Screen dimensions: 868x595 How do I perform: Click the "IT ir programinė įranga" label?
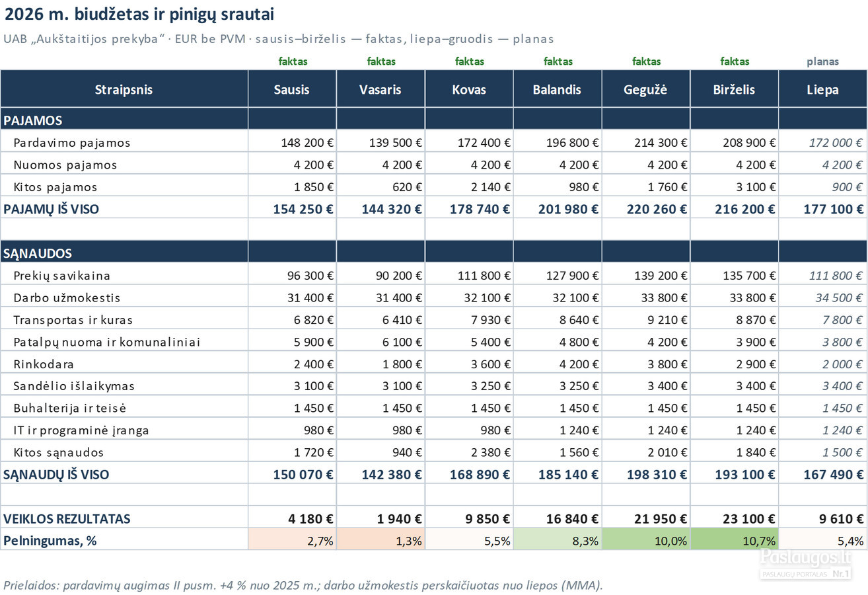81,430
